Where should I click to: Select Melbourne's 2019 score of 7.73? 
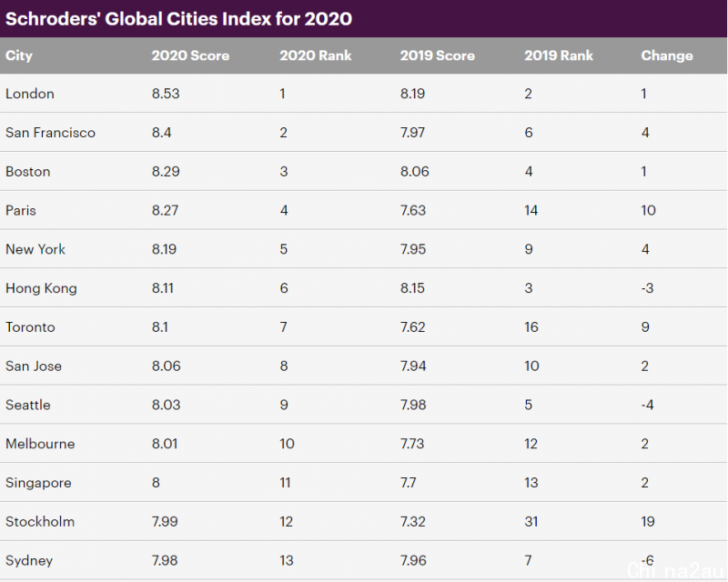(x=412, y=444)
